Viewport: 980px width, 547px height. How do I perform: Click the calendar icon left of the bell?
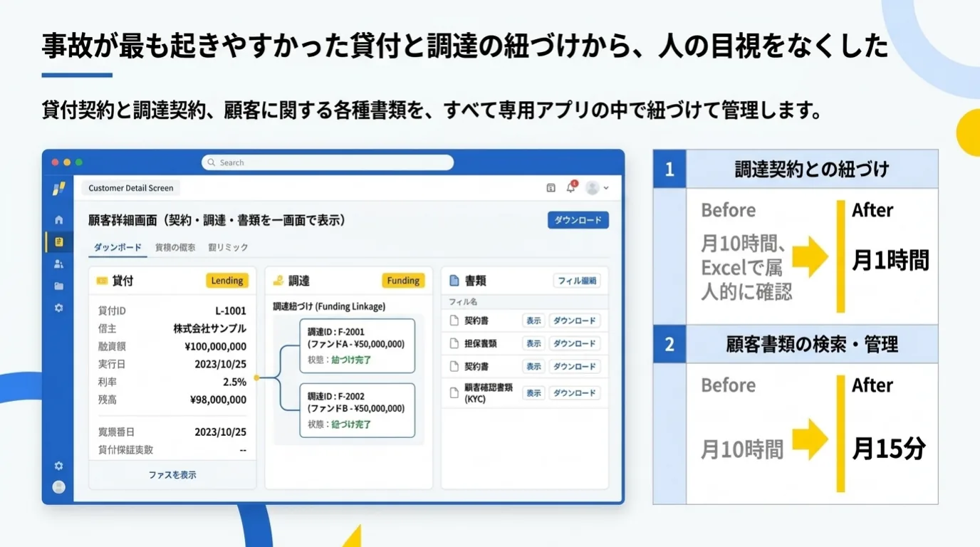point(551,188)
